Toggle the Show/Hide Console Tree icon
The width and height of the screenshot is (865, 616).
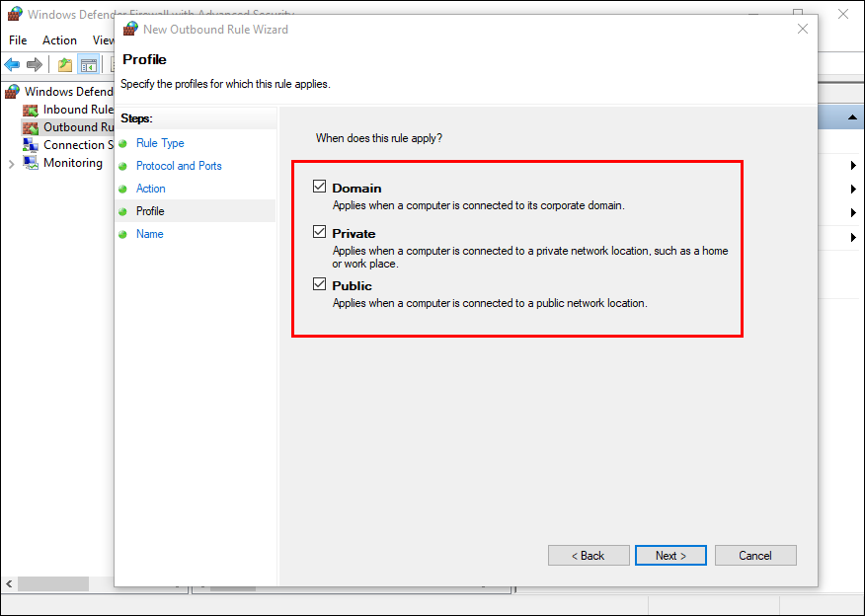[88, 65]
